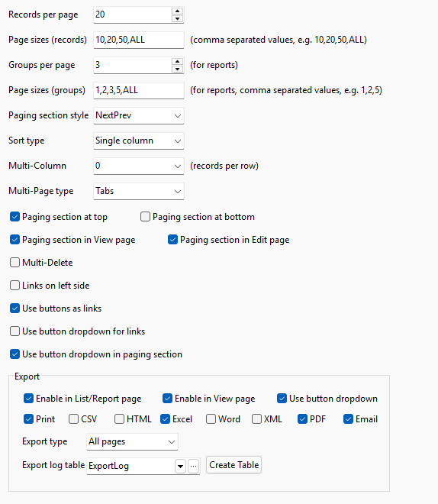Screen dimensions: 438x504
Task: Disable the PDF export option
Action: pyautogui.click(x=302, y=419)
